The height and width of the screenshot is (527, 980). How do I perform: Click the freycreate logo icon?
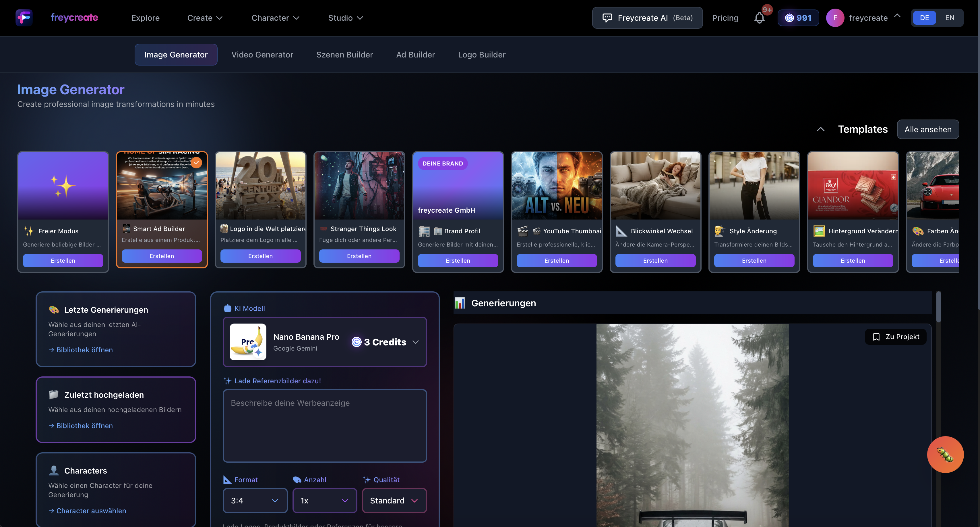[x=24, y=18]
